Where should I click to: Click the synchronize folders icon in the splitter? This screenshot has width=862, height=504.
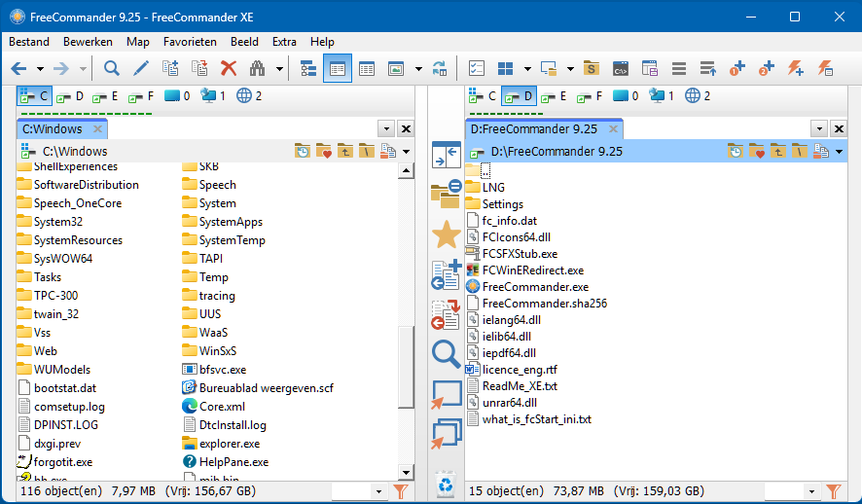(446, 194)
